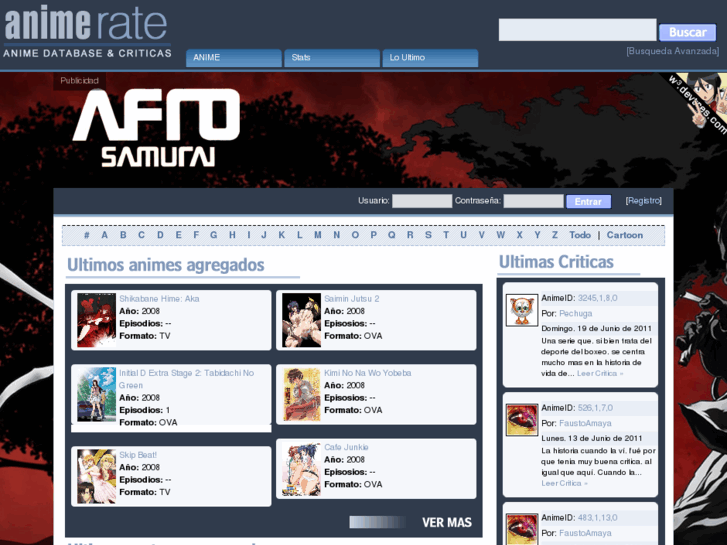Open the animerate site logo

click(x=87, y=32)
